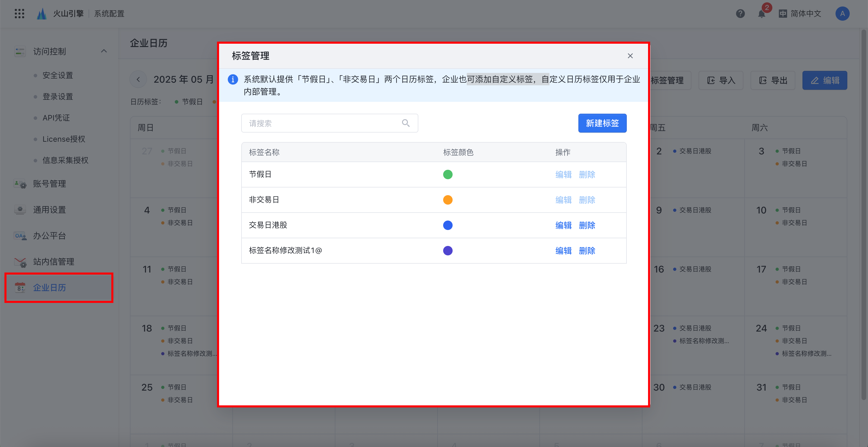
Task: Click 节假日 label on day 31
Action: pos(791,387)
